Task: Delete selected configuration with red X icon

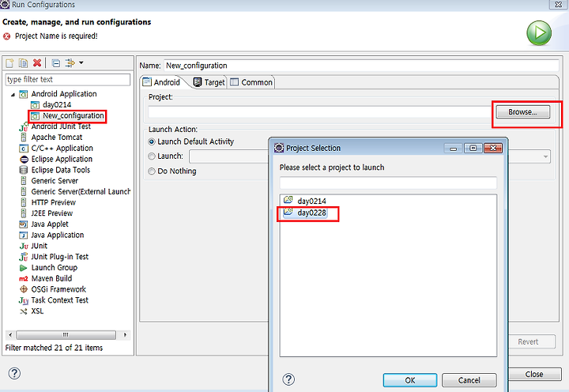Action: (x=36, y=62)
